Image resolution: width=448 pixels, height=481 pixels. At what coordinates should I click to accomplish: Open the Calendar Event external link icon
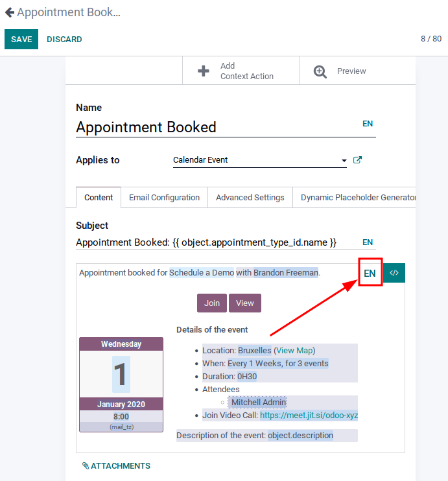pyautogui.click(x=357, y=160)
